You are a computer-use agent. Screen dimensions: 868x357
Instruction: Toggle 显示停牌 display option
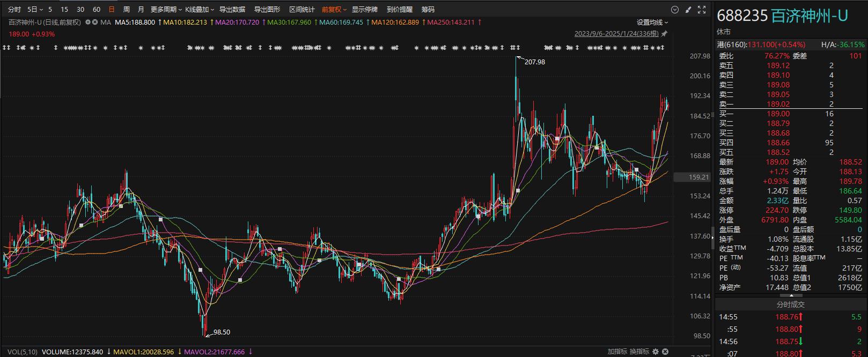point(365,10)
